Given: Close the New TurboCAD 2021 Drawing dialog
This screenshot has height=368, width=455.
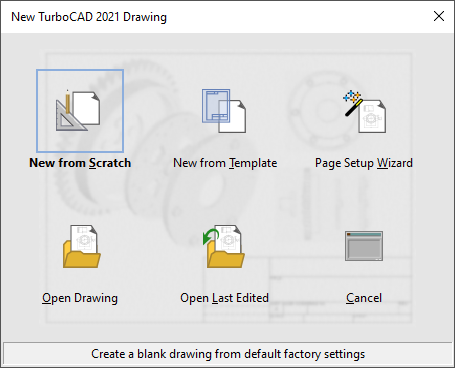Looking at the screenshot, I should pyautogui.click(x=439, y=16).
